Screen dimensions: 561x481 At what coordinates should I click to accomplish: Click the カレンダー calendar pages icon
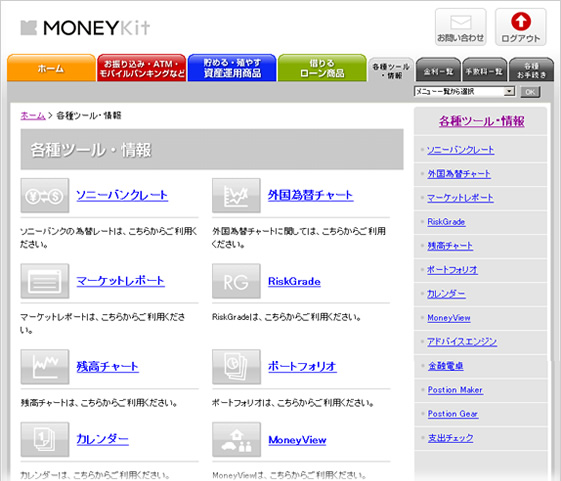pyautogui.click(x=45, y=439)
